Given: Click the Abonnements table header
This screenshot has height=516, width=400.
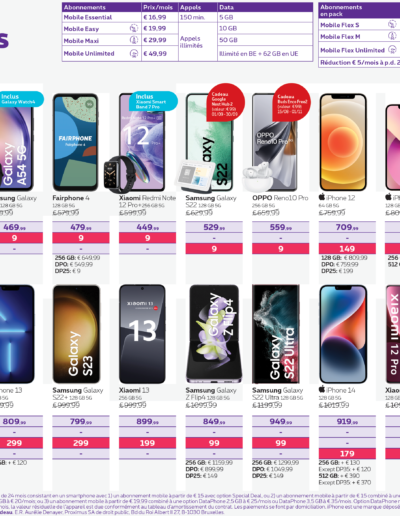Looking at the screenshot, I should 85,7.
